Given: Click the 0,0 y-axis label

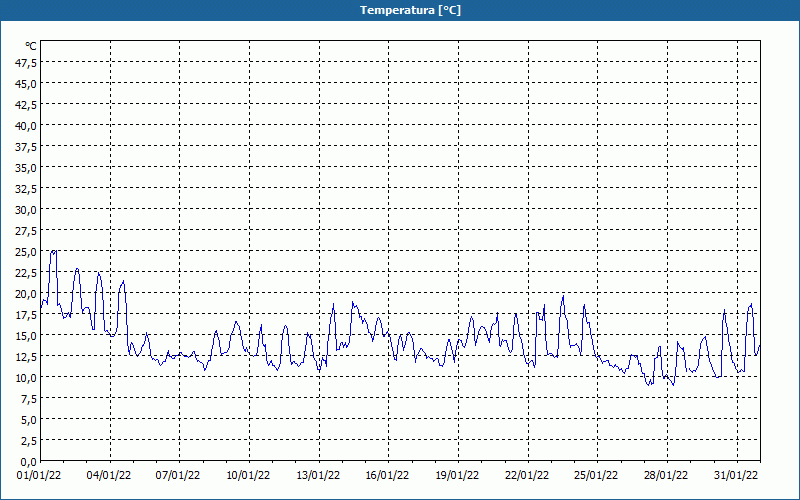Looking at the screenshot, I should tap(29, 462).
